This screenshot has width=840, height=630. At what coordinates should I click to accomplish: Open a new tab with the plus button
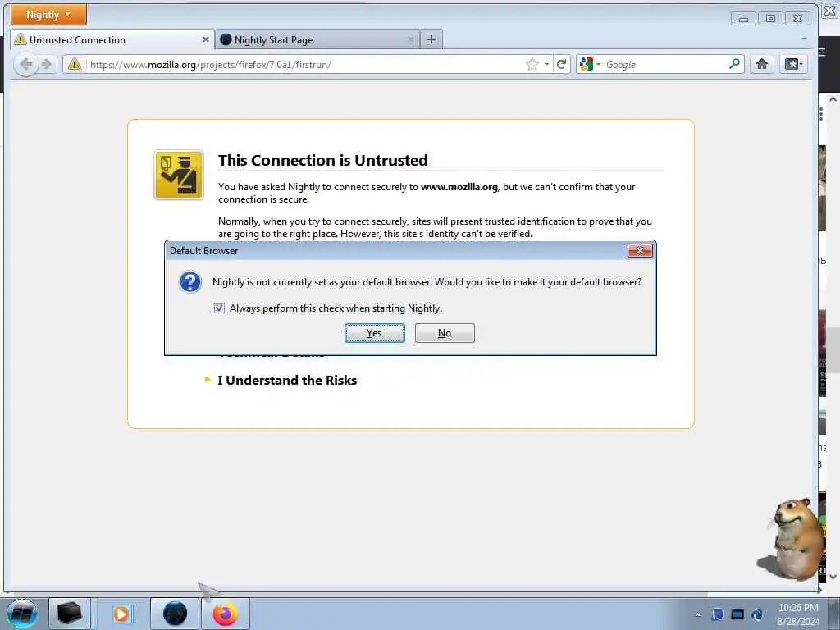coord(431,39)
